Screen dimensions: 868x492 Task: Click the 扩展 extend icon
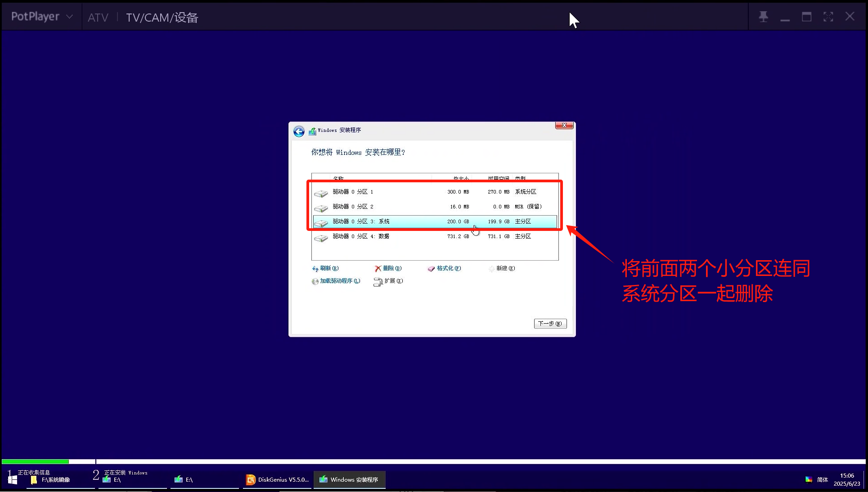[x=378, y=282]
